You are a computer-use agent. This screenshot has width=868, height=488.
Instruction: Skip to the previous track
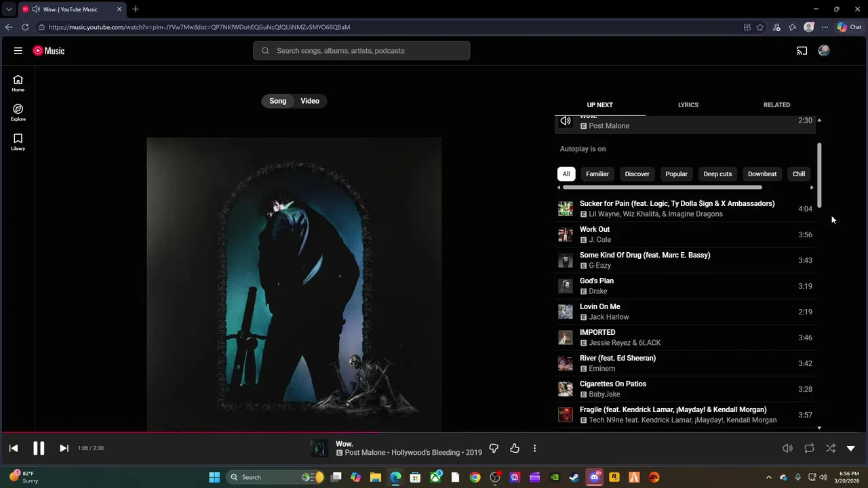14,448
